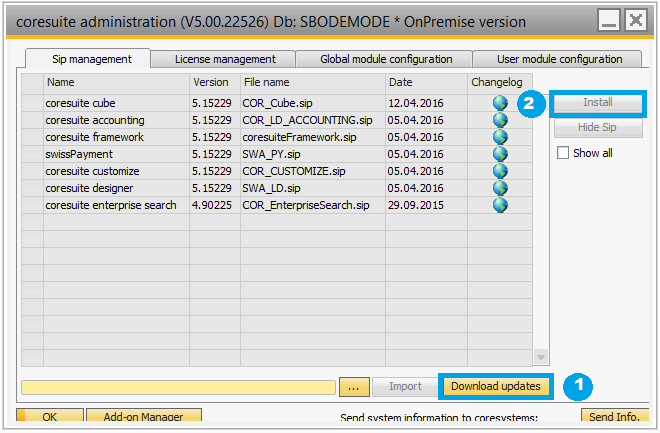This screenshot has width=660, height=433.
Task: Open the Global module configuration tab
Action: (x=386, y=59)
